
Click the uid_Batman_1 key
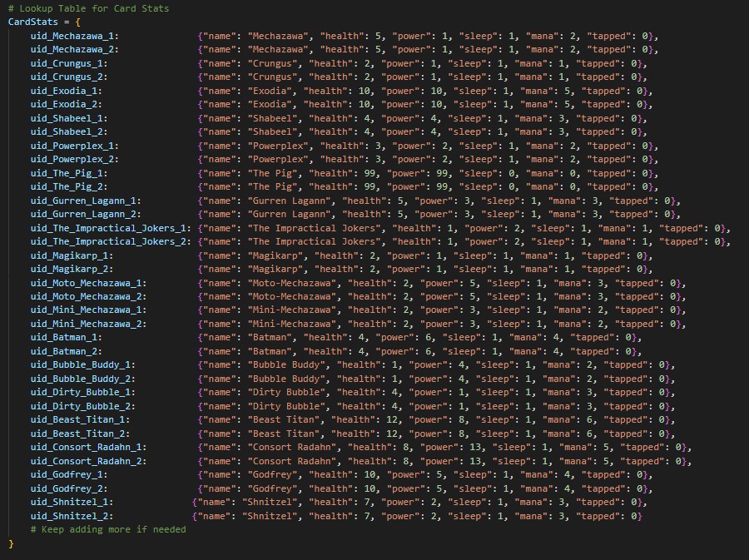click(66, 338)
